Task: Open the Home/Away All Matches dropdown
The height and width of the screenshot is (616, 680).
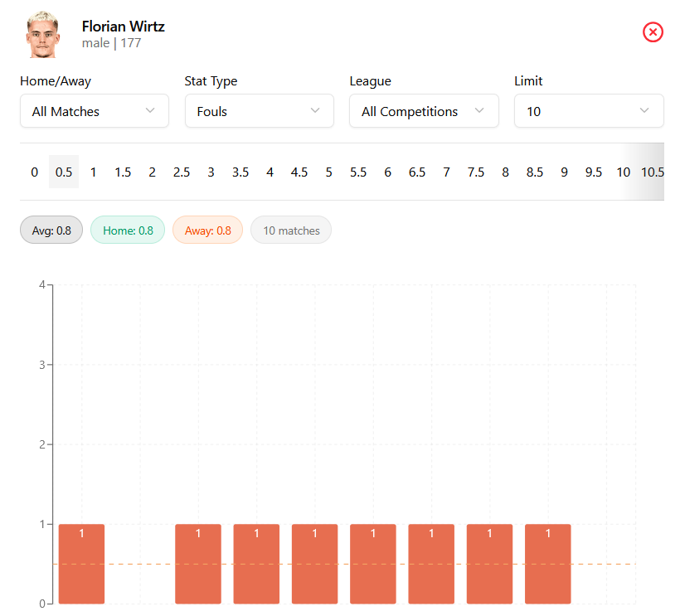Action: tap(95, 111)
